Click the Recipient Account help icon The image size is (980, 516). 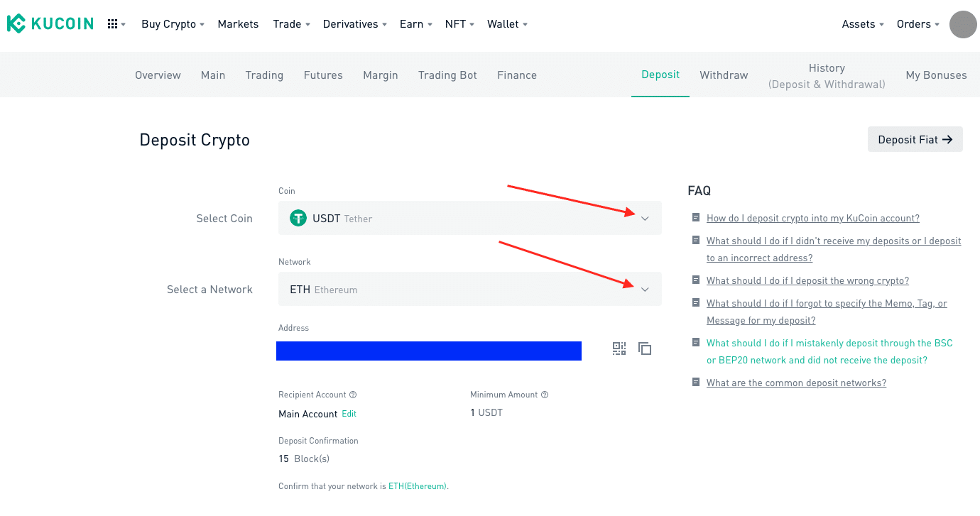point(353,395)
